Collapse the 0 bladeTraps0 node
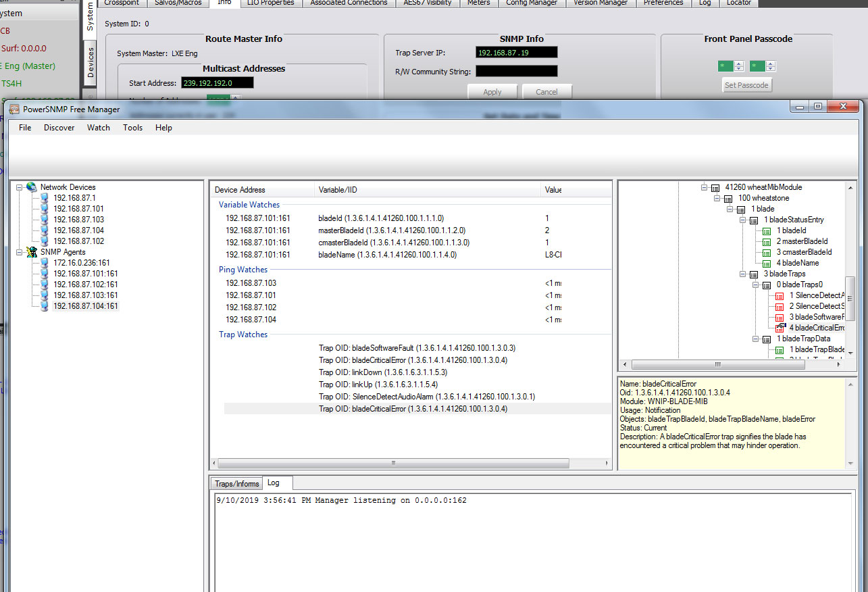The height and width of the screenshot is (592, 868). [755, 285]
